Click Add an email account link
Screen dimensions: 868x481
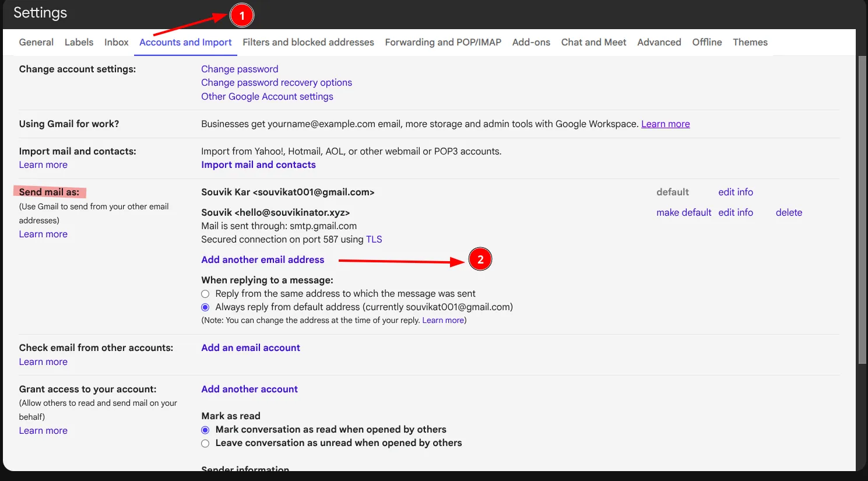[x=251, y=347]
